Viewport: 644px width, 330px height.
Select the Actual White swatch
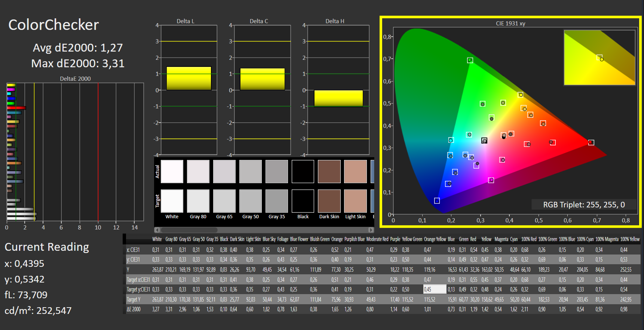(x=172, y=172)
